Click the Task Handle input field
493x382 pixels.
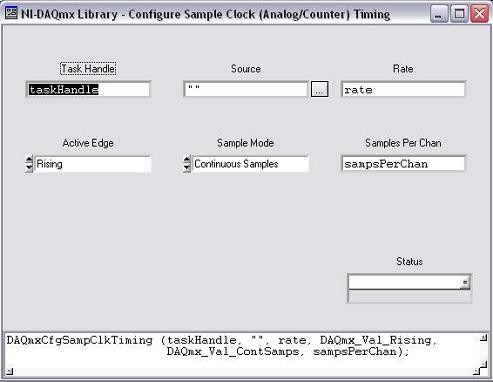pos(88,89)
